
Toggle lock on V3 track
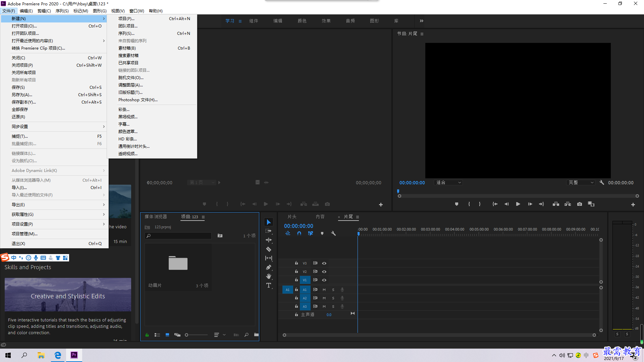[296, 263]
